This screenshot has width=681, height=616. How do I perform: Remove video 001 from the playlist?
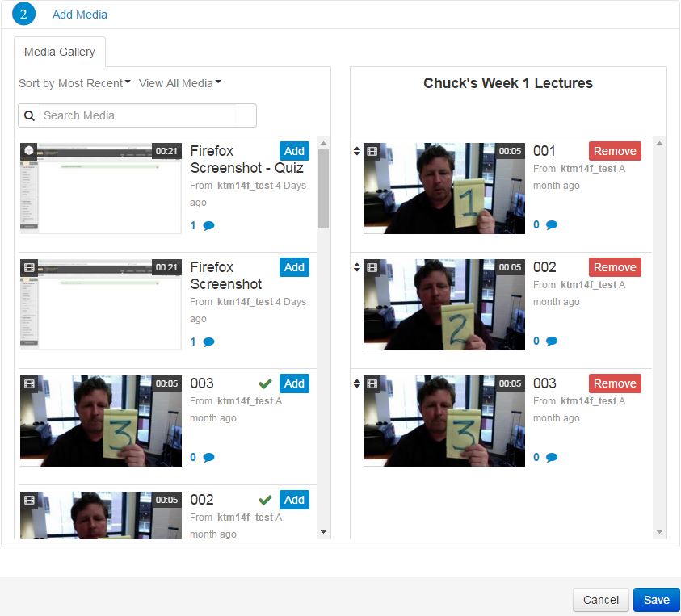point(615,150)
